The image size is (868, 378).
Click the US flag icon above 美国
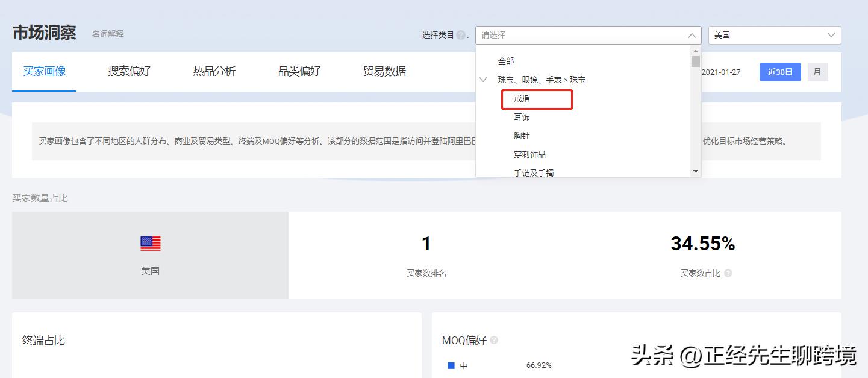point(149,243)
